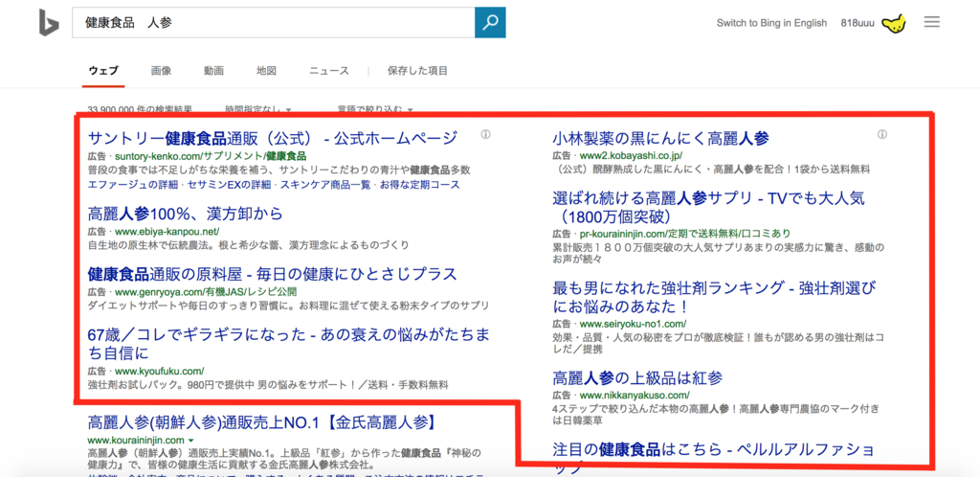Viewport: 980px width, 477px height.
Task: Click the 33,900,000 件の検索結果 count text
Action: pos(140,109)
